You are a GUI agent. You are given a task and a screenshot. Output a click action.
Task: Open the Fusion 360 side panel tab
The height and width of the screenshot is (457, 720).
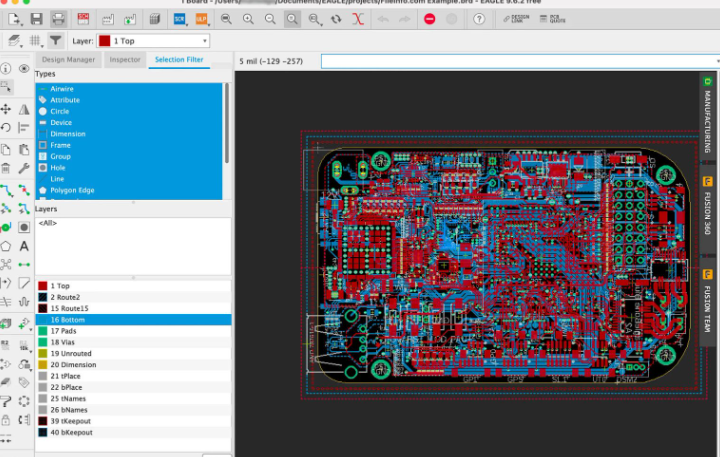tap(707, 207)
